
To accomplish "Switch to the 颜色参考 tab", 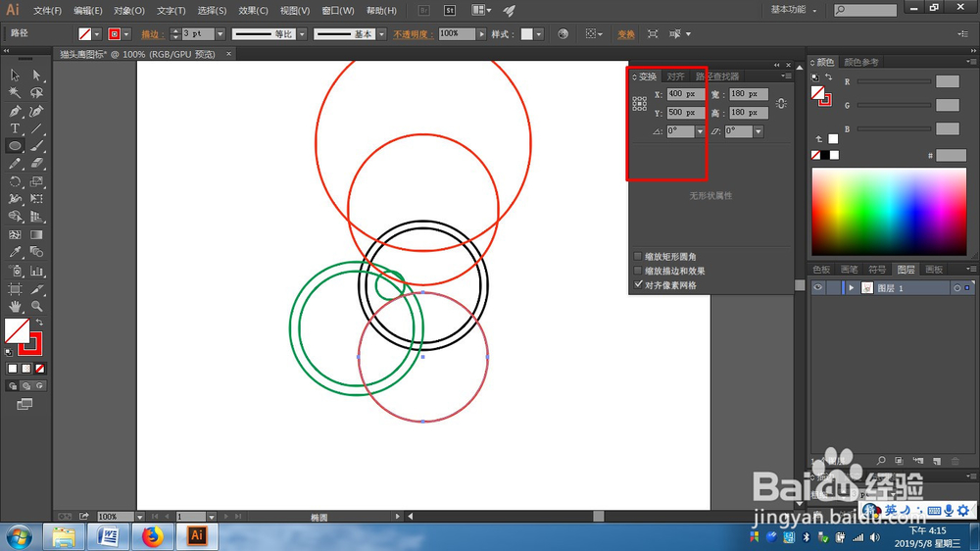I will (860, 62).
